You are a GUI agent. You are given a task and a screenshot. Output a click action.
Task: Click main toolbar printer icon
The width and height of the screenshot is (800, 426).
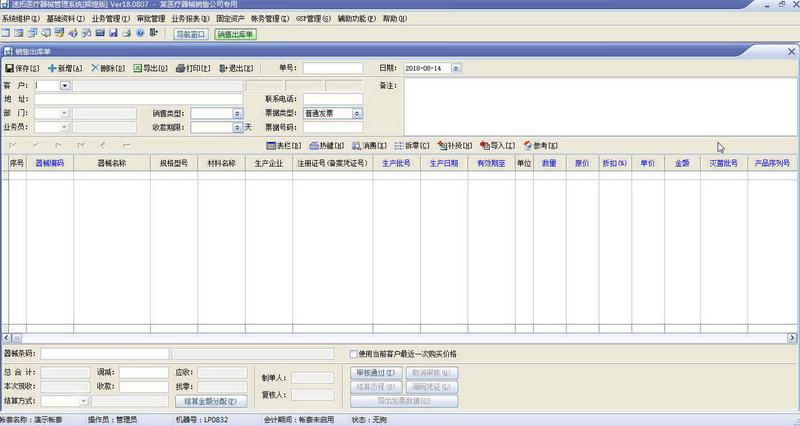(127, 33)
